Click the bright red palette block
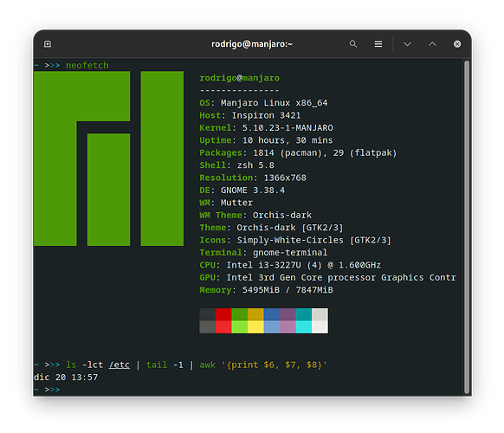Image resolution: width=504 pixels, height=433 pixels. (x=223, y=327)
